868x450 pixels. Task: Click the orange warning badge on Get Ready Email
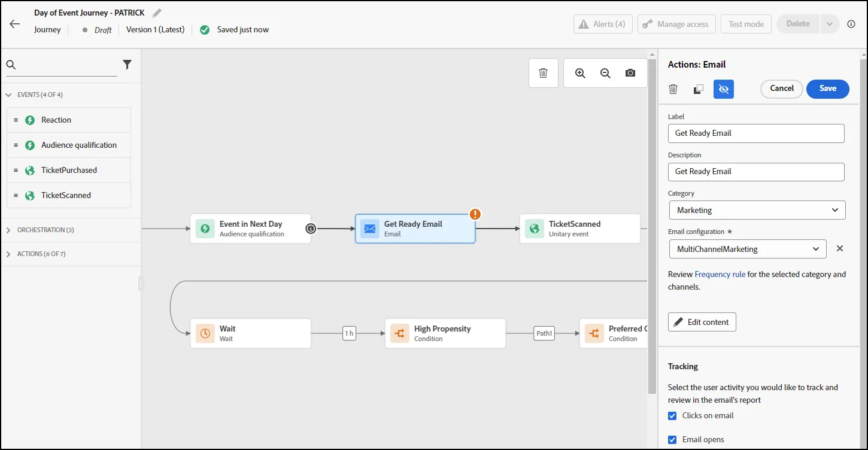point(475,214)
